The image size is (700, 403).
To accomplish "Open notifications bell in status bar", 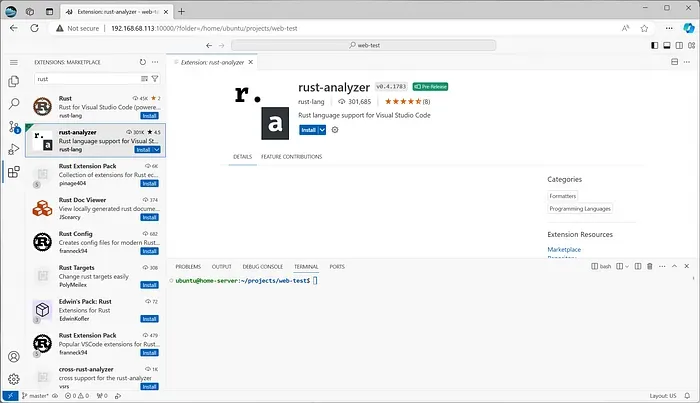I will [x=688, y=396].
